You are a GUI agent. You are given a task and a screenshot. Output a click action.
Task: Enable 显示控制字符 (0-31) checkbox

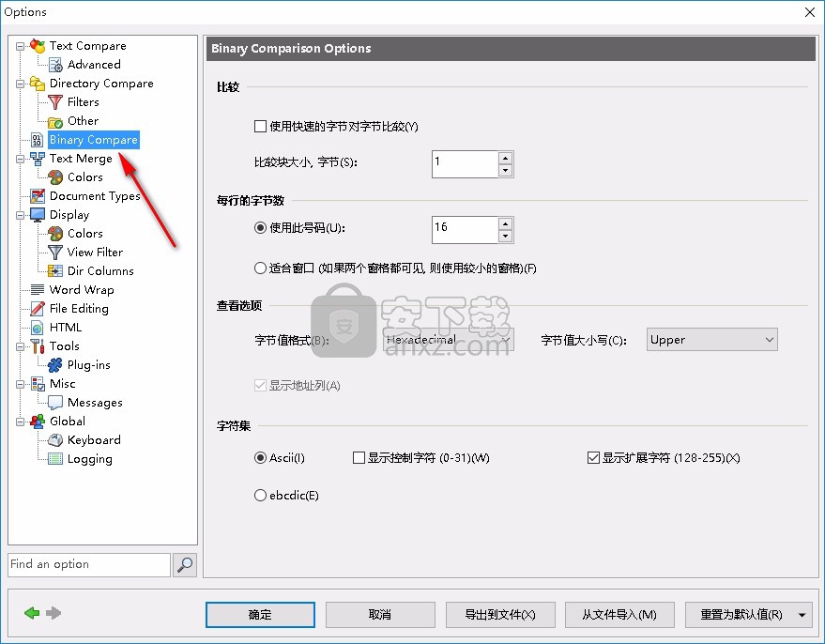(x=359, y=458)
